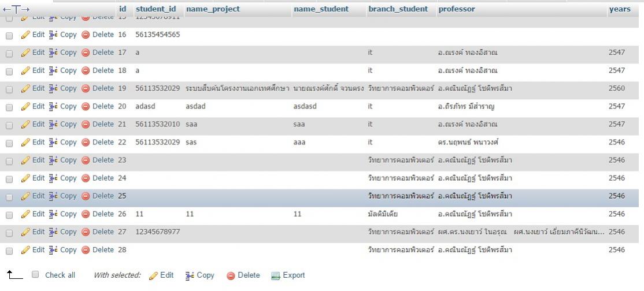Click name_project cell 'sas' in row 22
Image resolution: width=644 pixels, height=291 pixels.
pos(191,143)
